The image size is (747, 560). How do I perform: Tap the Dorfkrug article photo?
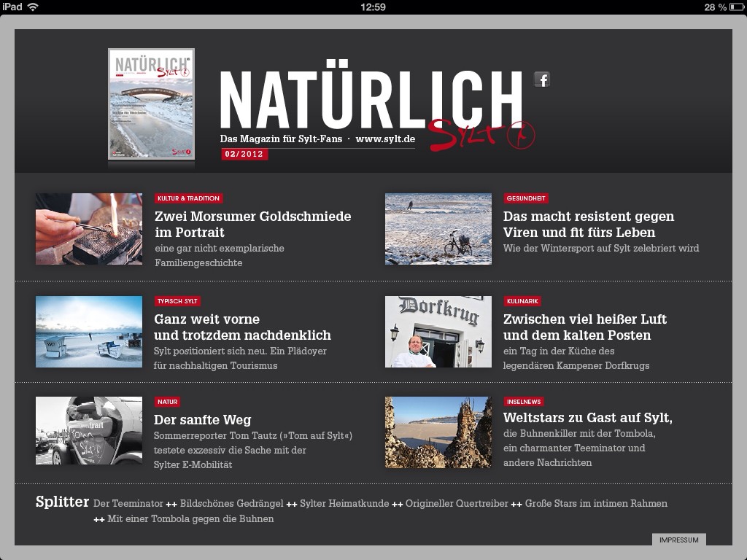[438, 332]
